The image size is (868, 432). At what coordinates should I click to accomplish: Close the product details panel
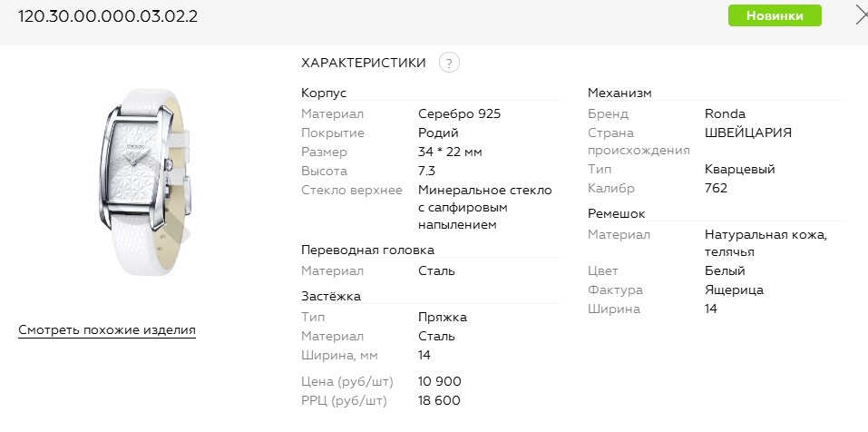[861, 15]
